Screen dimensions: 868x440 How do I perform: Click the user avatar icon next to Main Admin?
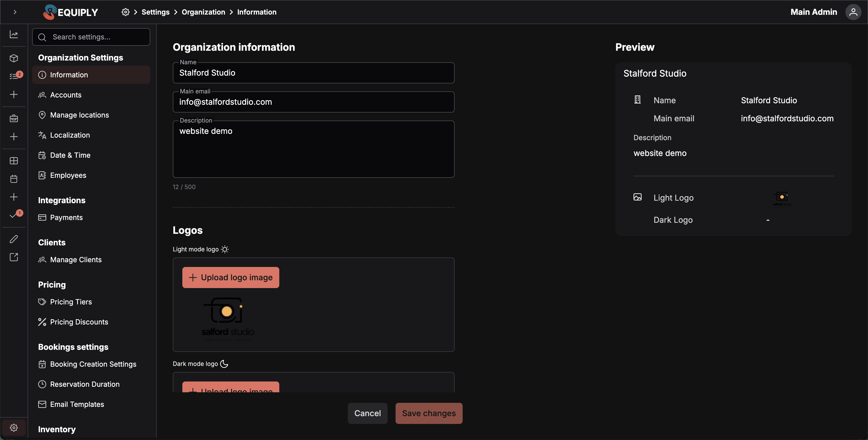853,12
